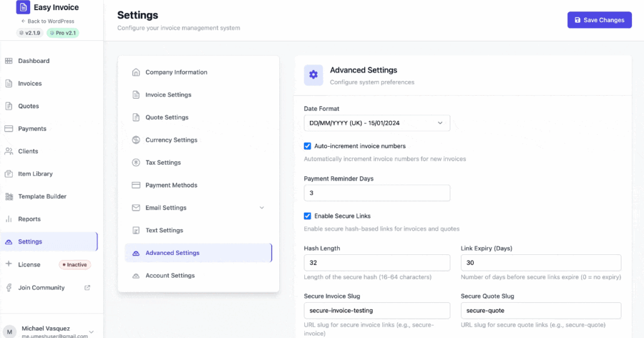Expand the Michael Vasquez user menu
This screenshot has width=644, height=338.
(x=91, y=332)
